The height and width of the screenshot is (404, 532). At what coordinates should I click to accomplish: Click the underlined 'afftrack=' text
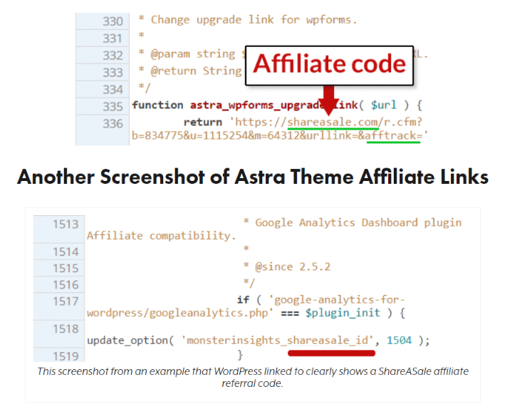[394, 136]
